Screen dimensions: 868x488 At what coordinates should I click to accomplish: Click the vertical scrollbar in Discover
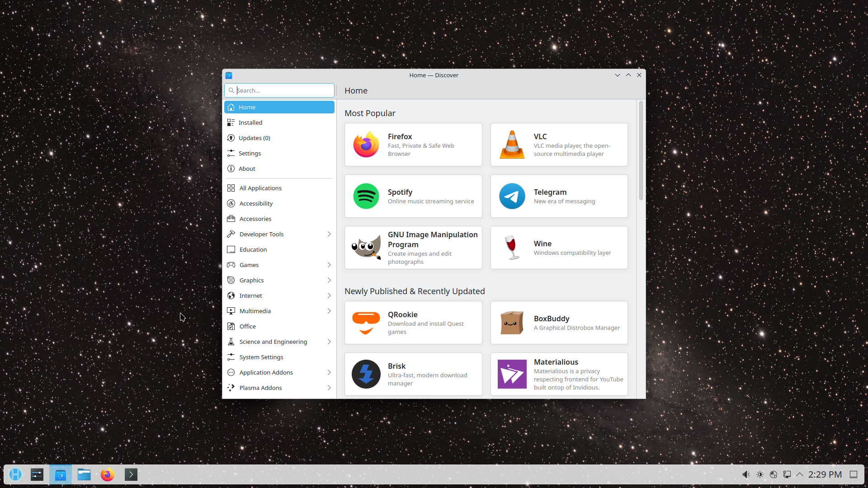click(641, 150)
